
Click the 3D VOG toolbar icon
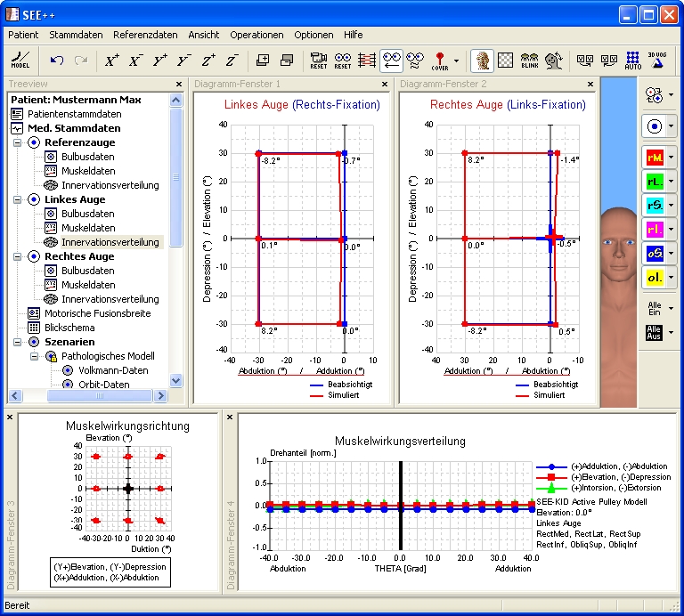657,59
